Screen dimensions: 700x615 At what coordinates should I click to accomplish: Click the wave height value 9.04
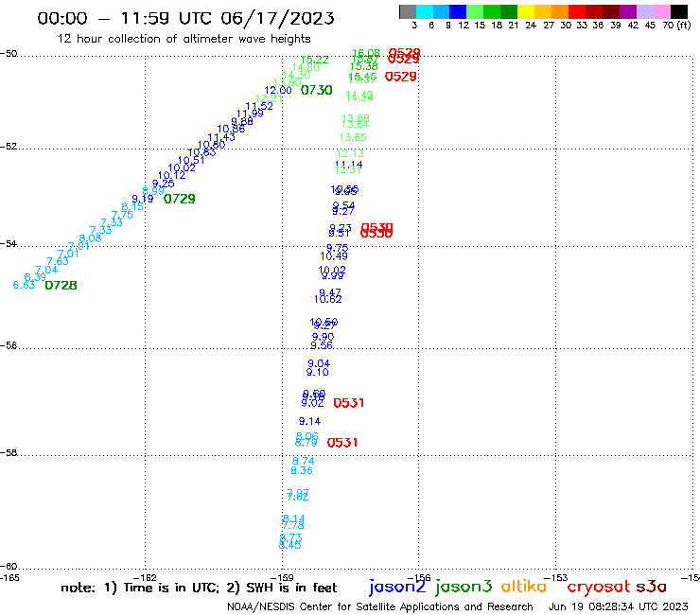[319, 363]
